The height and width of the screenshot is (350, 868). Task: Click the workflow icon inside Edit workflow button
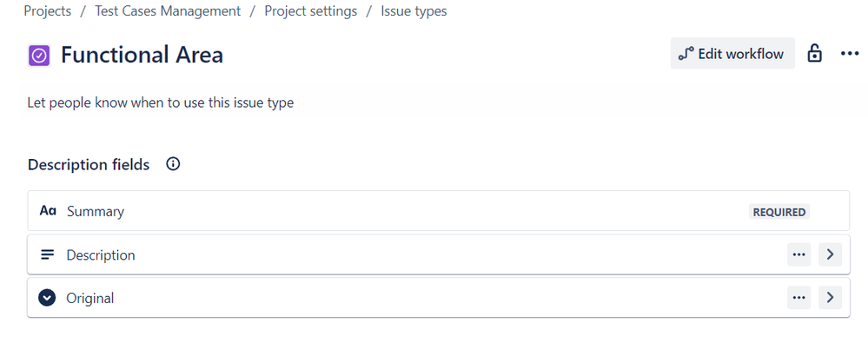tap(686, 54)
